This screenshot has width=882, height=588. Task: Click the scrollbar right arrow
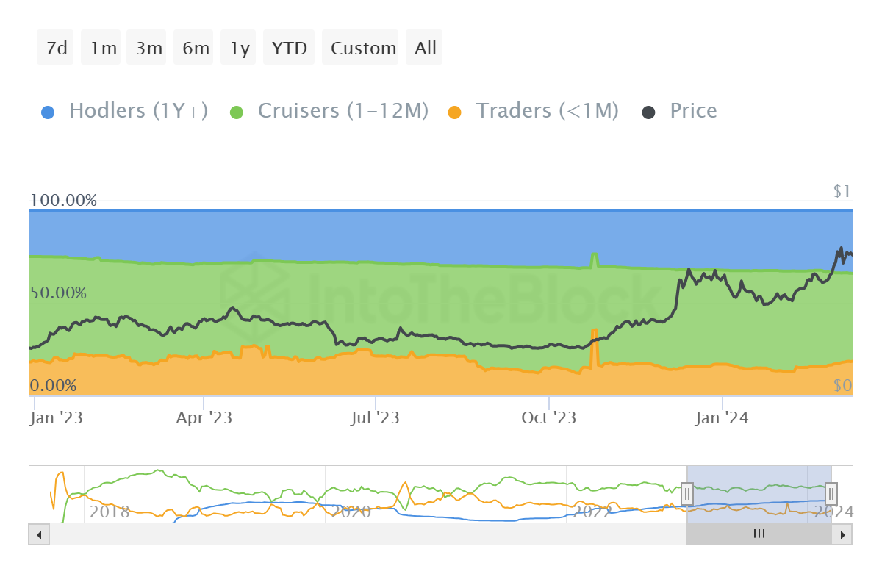coord(842,534)
